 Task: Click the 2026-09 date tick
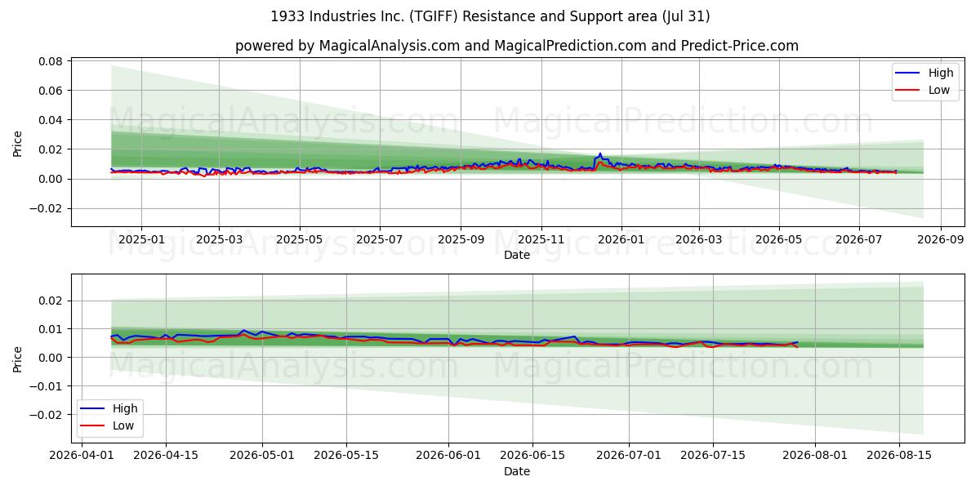pos(941,239)
